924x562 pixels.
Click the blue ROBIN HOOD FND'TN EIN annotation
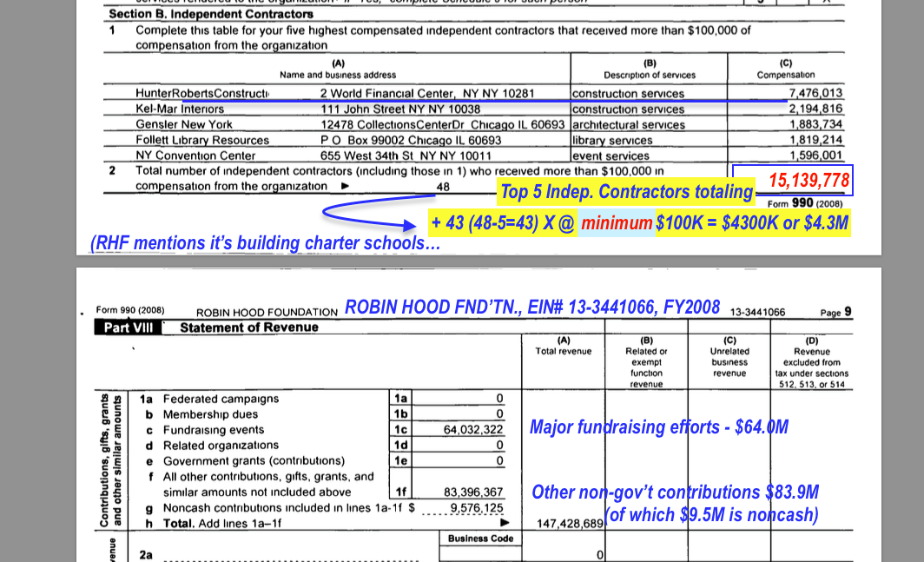[531, 307]
